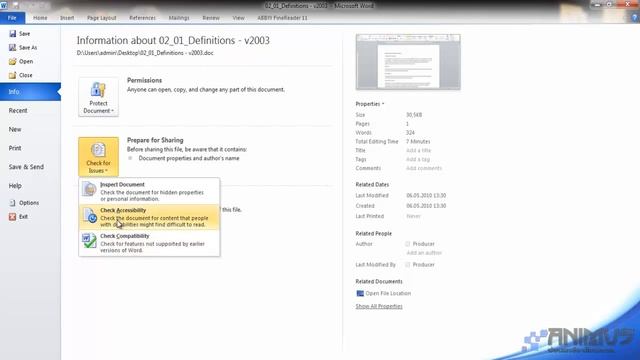This screenshot has width=640, height=360.
Task: Open the Page Layout tab
Action: (x=102, y=18)
